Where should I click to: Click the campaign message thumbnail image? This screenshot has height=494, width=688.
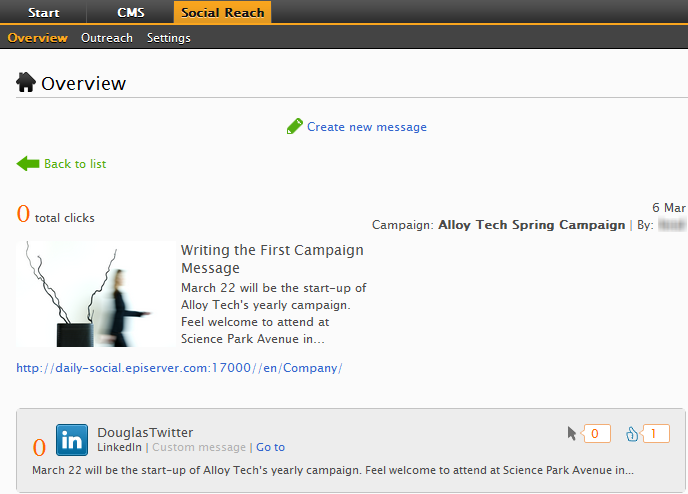(94, 294)
